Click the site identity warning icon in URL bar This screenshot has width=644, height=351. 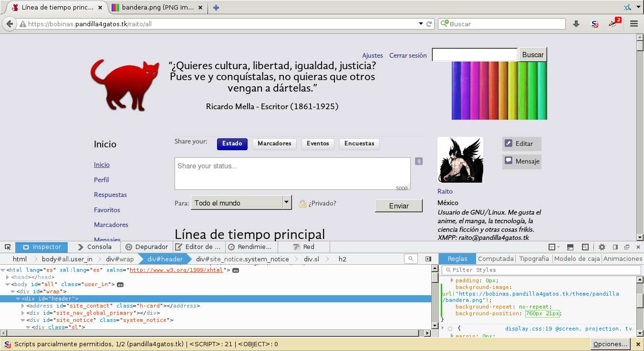click(x=22, y=24)
